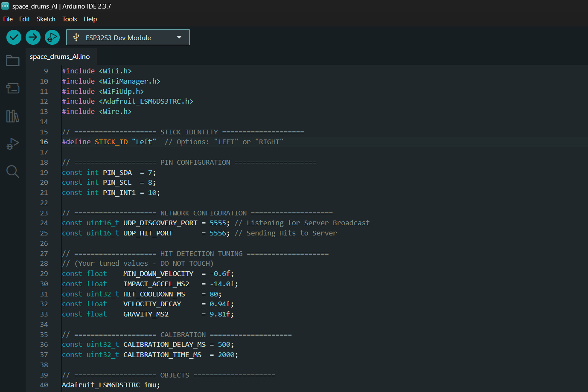Click the 5555 port value
This screenshot has height=392, width=588.
tap(218, 223)
